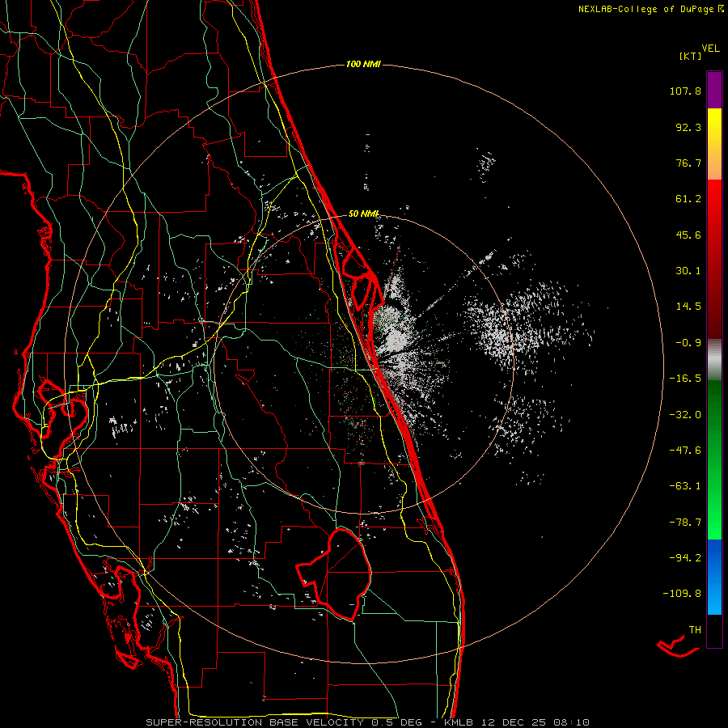Select the -47.6 velocity scale value
Image resolution: width=728 pixels, height=728 pixels.
click(x=685, y=451)
